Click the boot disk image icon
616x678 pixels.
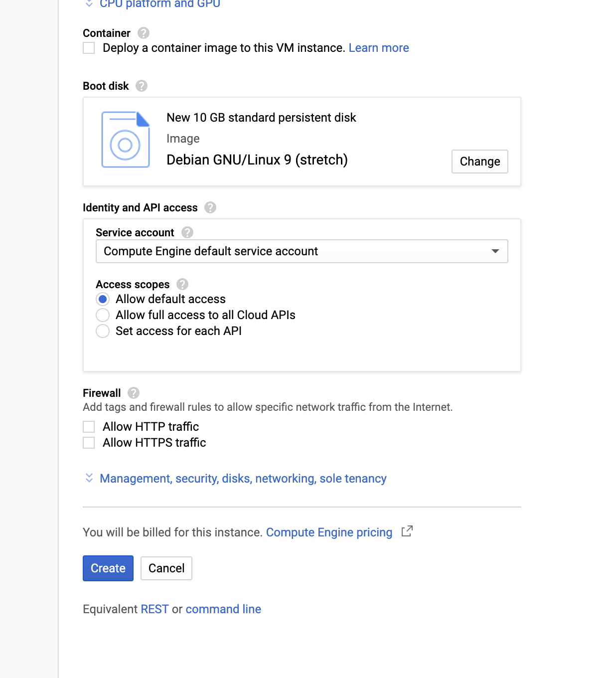[x=126, y=140]
